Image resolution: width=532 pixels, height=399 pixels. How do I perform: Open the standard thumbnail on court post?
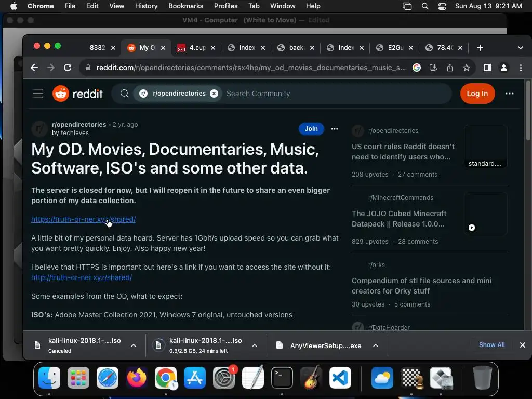click(x=486, y=146)
